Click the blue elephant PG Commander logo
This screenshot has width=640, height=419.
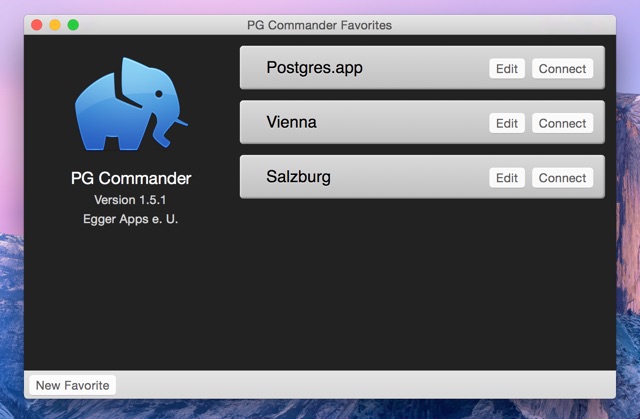click(x=131, y=104)
